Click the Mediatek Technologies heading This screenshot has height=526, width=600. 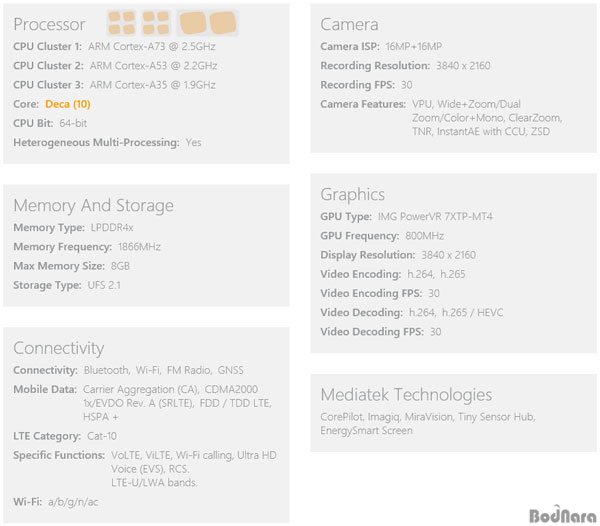(x=406, y=395)
